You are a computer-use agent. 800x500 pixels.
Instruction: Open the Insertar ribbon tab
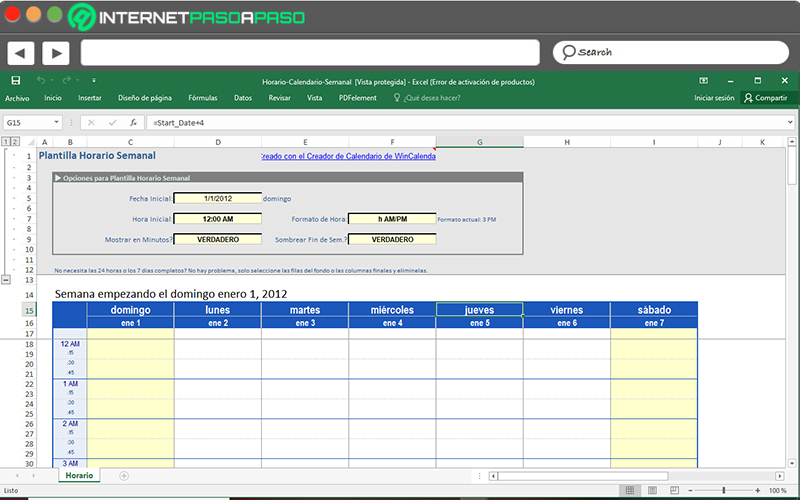click(x=90, y=98)
